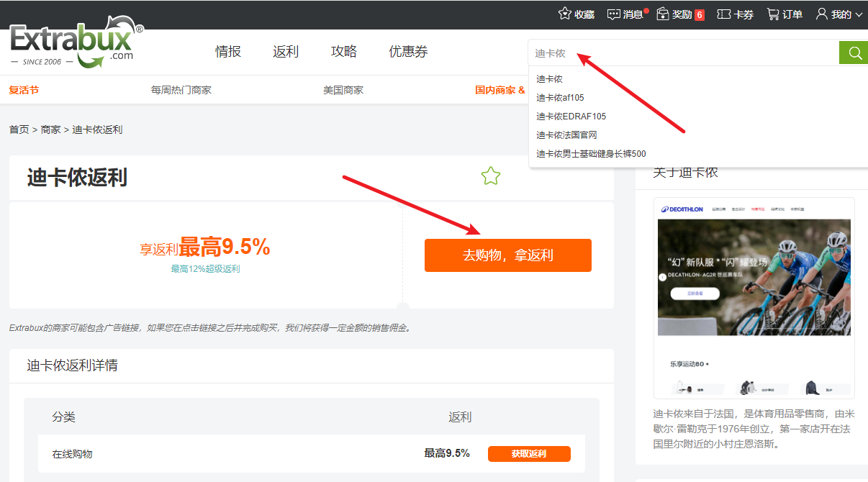Viewport: 868px width, 482px height.
Task: Open the 情报 menu item
Action: click(x=228, y=52)
